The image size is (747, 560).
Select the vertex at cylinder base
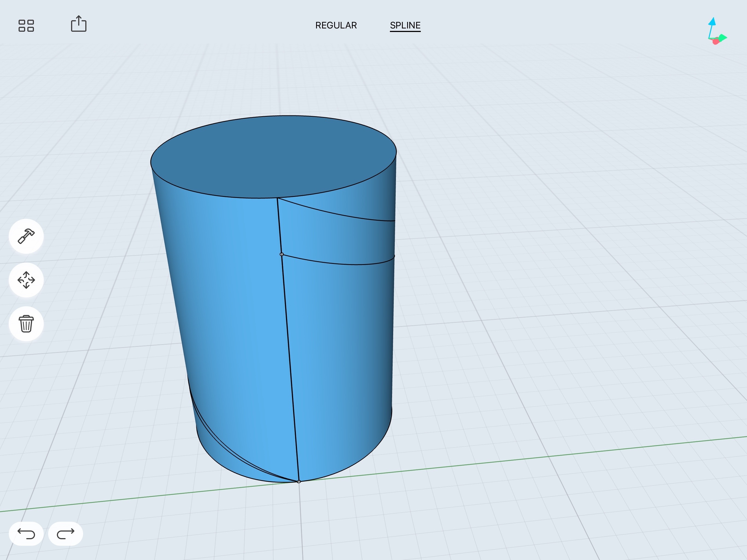[x=299, y=481]
